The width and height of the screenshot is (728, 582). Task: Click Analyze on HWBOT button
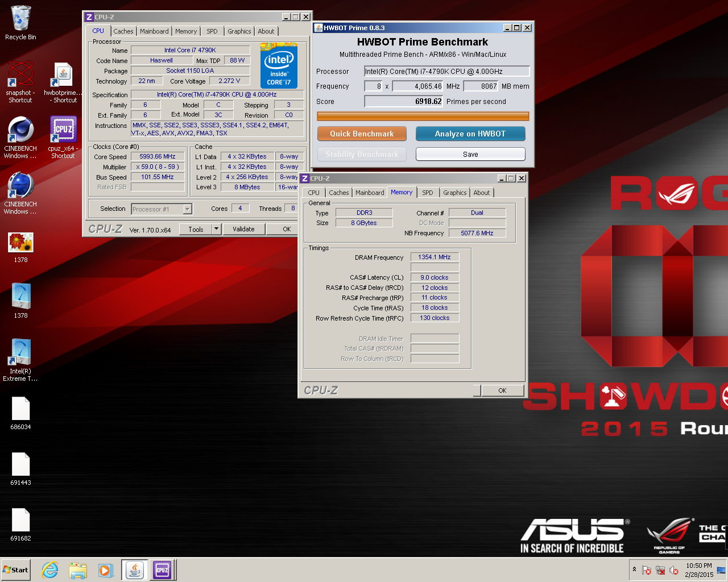470,134
